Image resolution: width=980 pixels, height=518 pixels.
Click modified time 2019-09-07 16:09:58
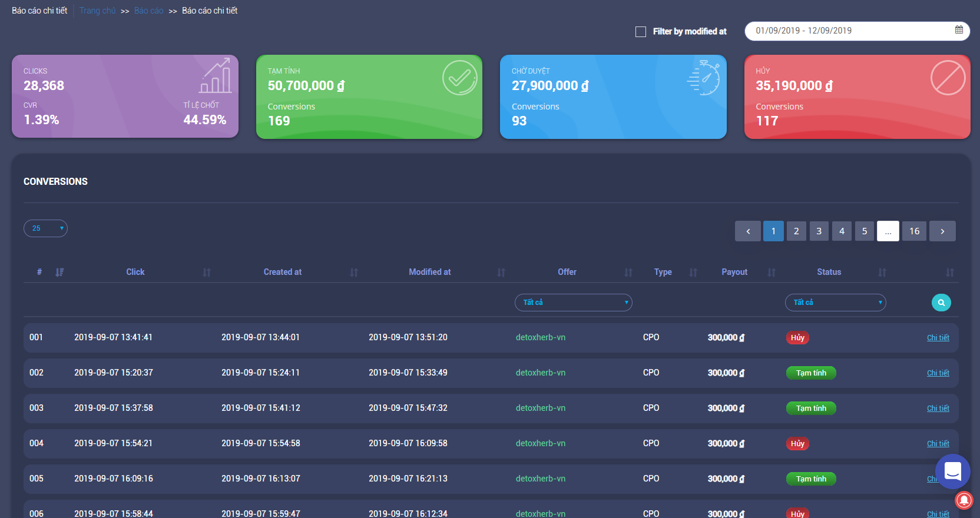coord(408,443)
